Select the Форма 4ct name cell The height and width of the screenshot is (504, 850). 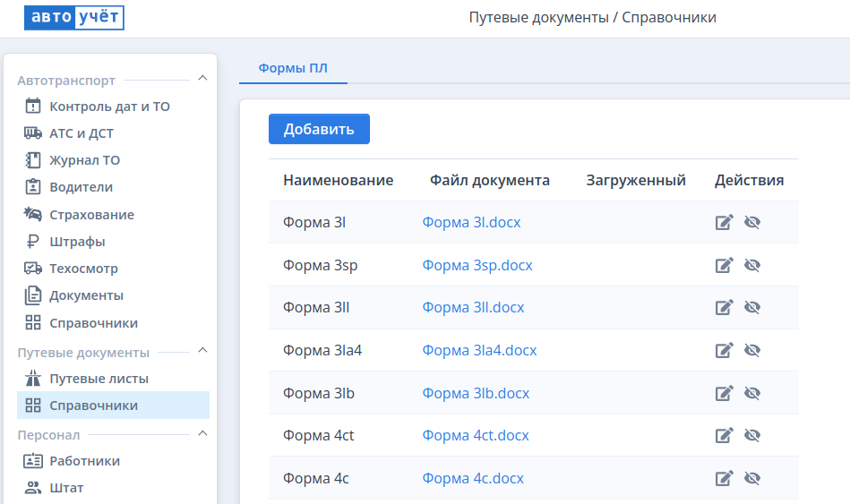(318, 435)
